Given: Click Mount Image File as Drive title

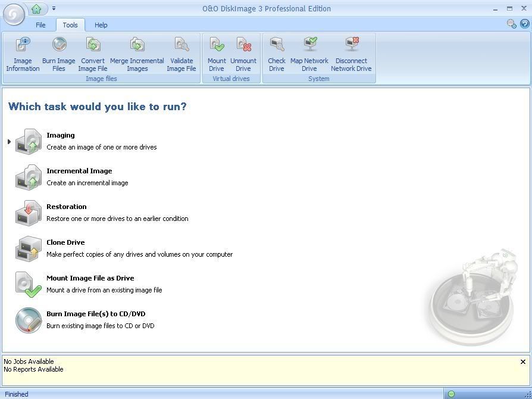Looking at the screenshot, I should pyautogui.click(x=90, y=278).
